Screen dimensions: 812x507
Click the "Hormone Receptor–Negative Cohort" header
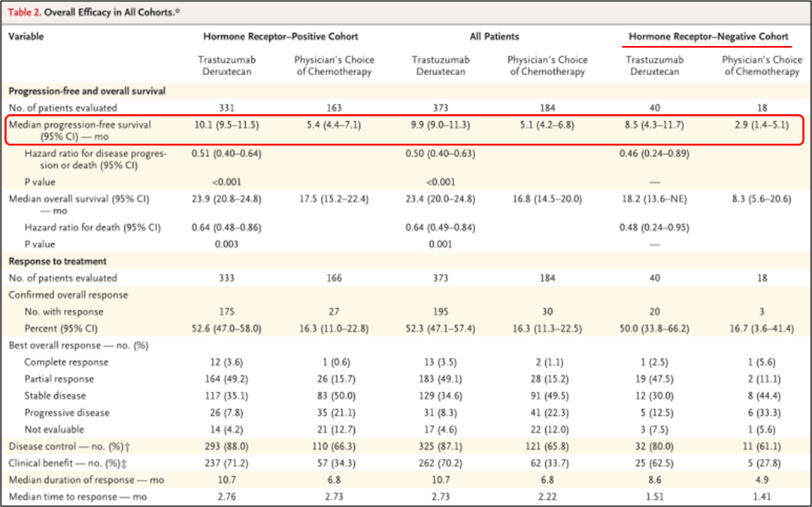[x=708, y=37]
